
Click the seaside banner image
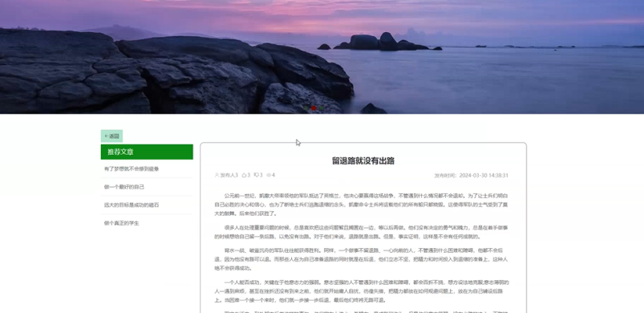322,57
